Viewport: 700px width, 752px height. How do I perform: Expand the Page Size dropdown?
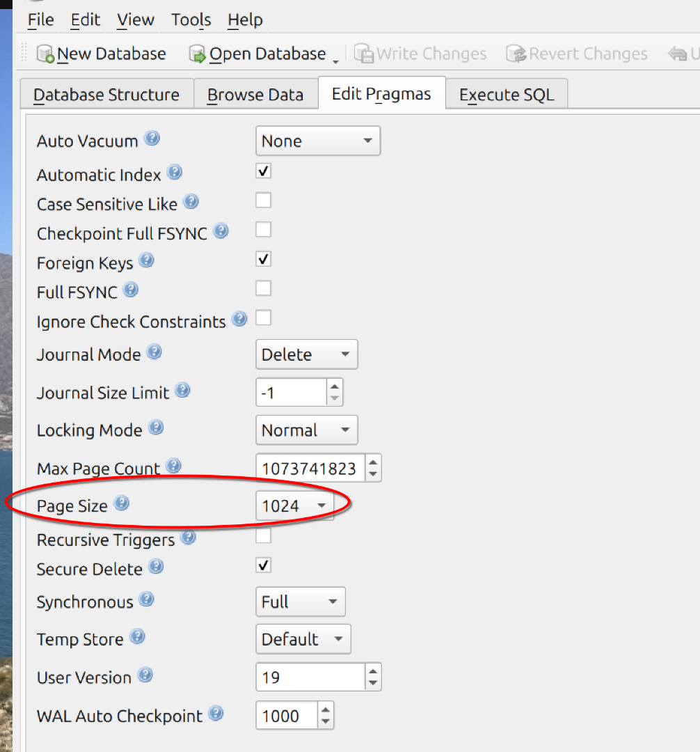coord(294,506)
